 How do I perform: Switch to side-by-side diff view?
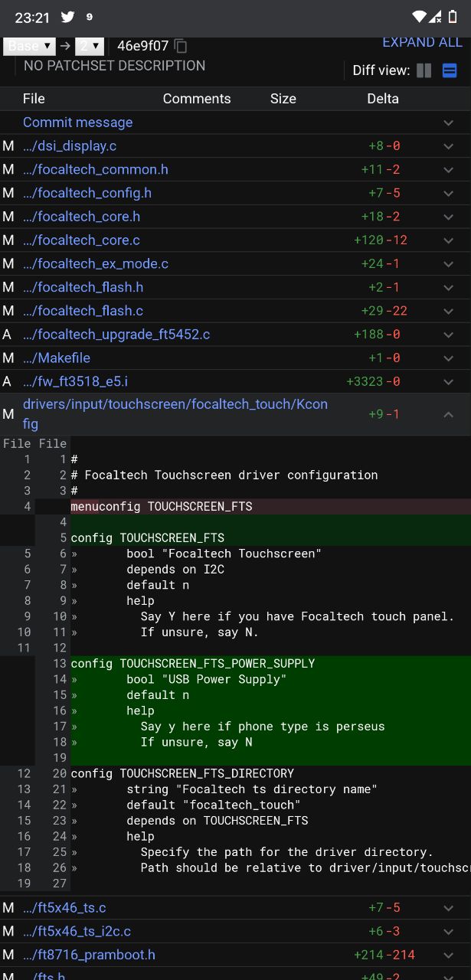[x=424, y=70]
